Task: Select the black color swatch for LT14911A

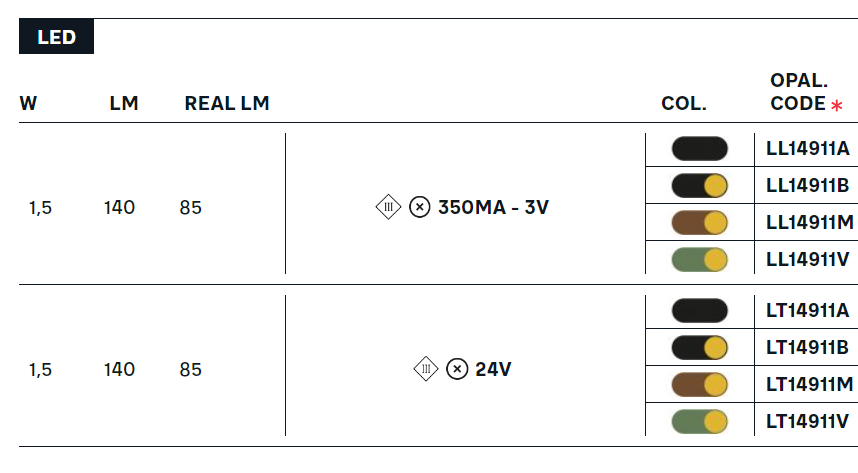Action: pos(699,310)
